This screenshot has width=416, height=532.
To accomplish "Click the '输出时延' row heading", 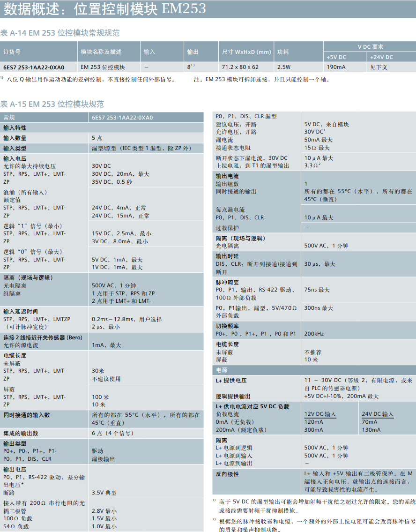I will click(x=227, y=256).
